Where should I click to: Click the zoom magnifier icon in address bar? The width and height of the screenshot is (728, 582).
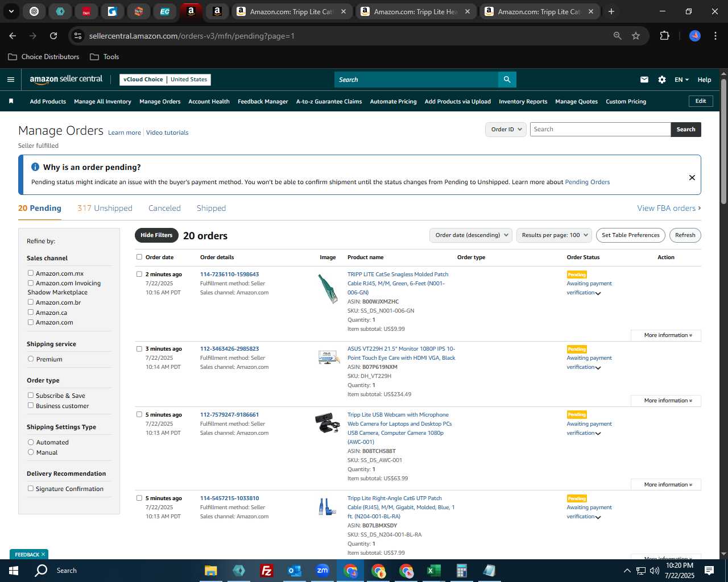click(x=617, y=36)
